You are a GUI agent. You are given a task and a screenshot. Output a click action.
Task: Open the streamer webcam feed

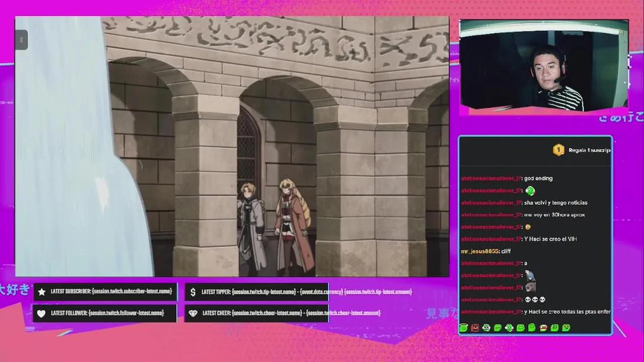(544, 64)
